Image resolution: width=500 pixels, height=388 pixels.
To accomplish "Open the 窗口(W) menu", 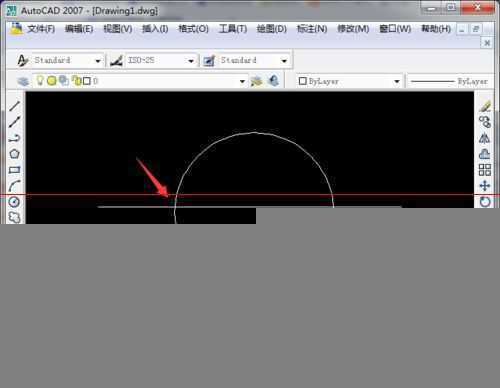I will [395, 29].
